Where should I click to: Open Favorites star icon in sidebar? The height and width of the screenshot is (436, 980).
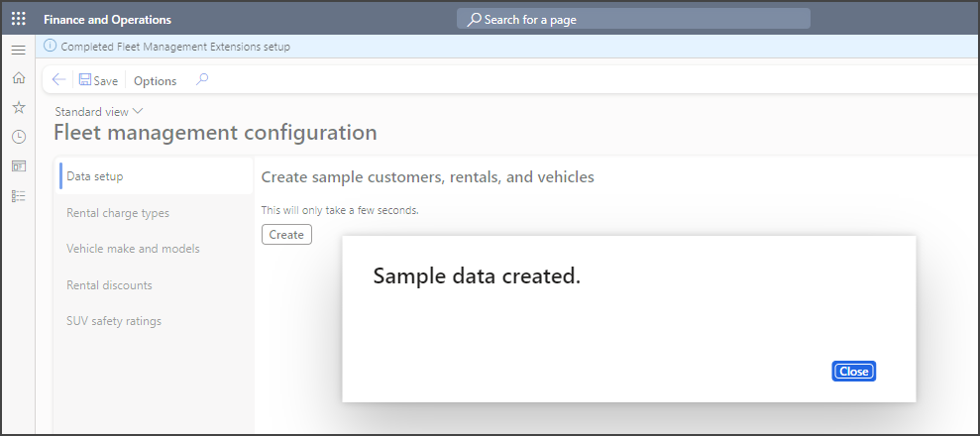(18, 107)
